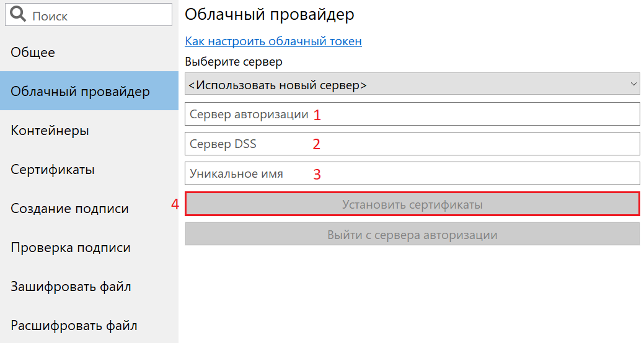Click Выйти с сервера авторизации button
Screen dimensions: 644x343
click(412, 234)
